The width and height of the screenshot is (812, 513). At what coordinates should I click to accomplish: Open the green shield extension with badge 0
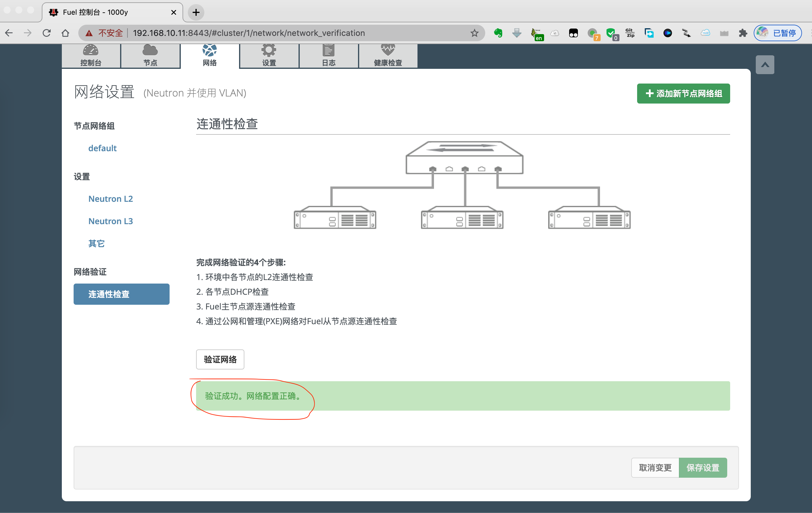[612, 34]
